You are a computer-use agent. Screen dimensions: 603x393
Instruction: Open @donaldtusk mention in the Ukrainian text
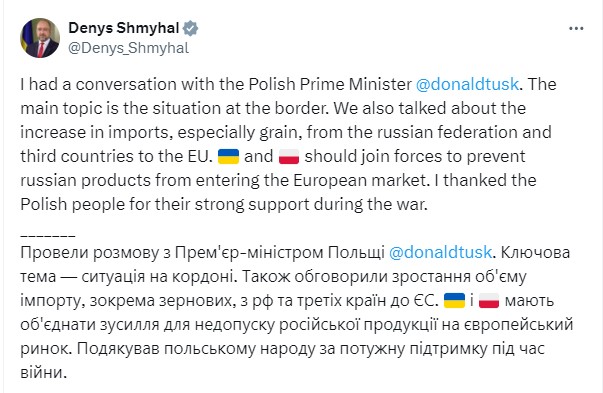(440, 253)
